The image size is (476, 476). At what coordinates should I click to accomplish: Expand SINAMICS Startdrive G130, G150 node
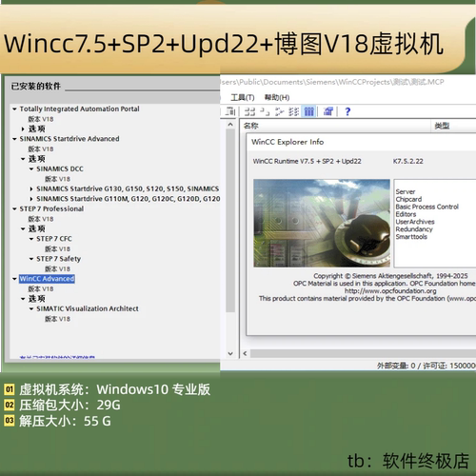pyautogui.click(x=31, y=188)
